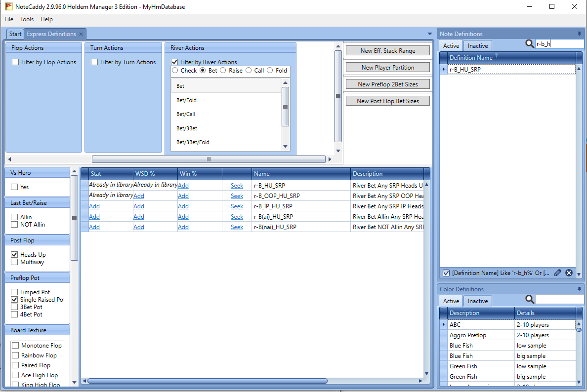Click the New Post Flop Bet Sizes button
The width and height of the screenshot is (587, 392).
click(x=388, y=101)
